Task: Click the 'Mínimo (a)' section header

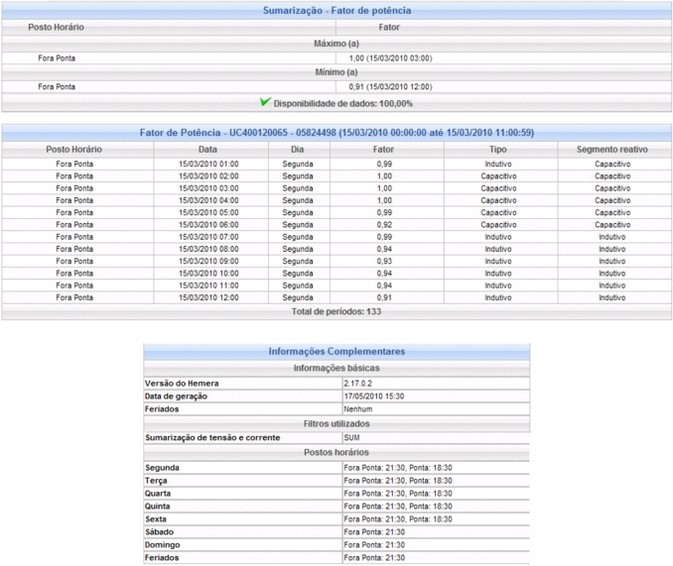Action: pyautogui.click(x=336, y=73)
